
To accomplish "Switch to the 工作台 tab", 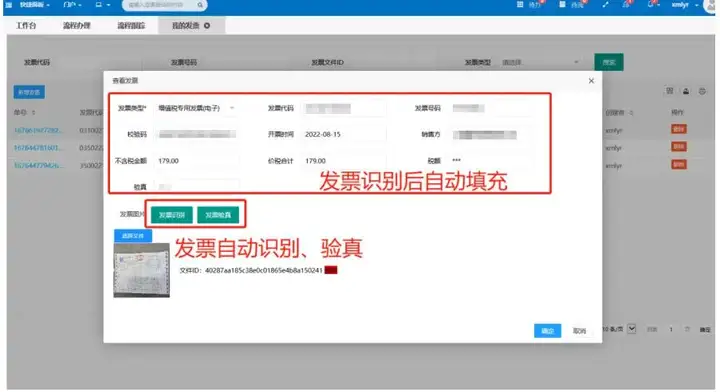I will coord(26,26).
